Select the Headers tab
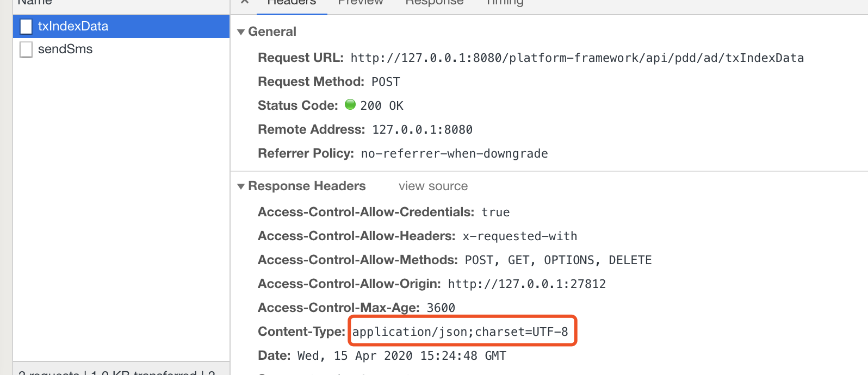This screenshot has height=375, width=868. [x=292, y=3]
